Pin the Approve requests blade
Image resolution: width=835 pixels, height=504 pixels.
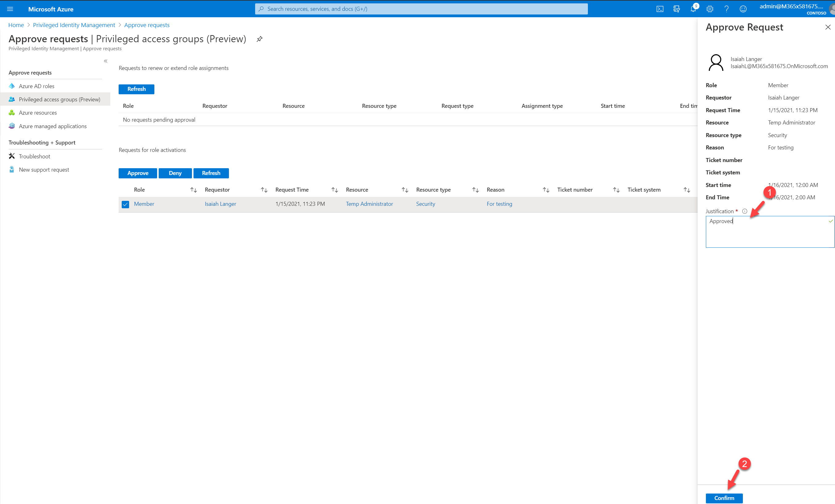[x=259, y=39]
